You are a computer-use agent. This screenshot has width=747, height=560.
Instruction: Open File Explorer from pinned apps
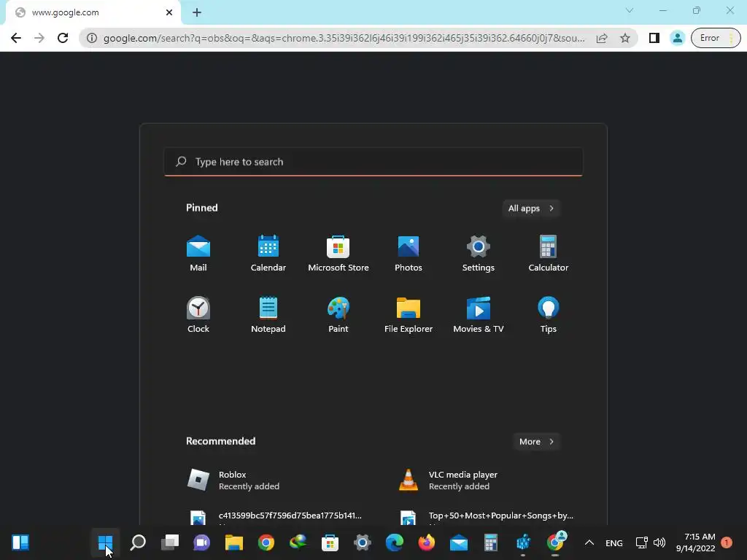click(409, 315)
